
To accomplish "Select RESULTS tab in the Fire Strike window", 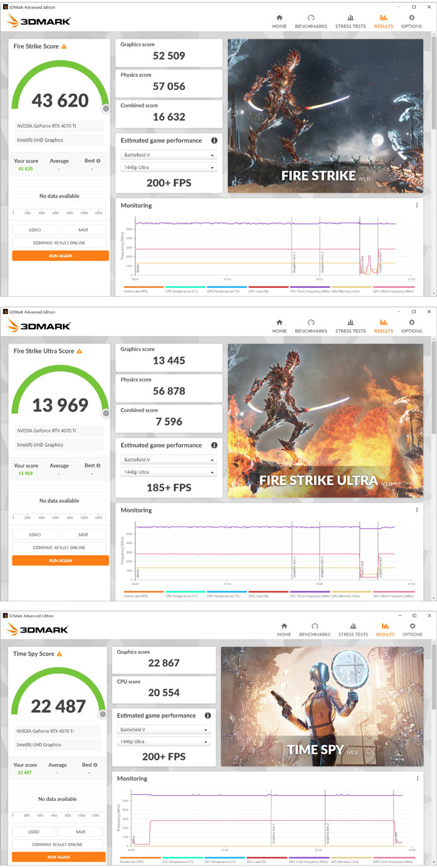I will pos(383,21).
